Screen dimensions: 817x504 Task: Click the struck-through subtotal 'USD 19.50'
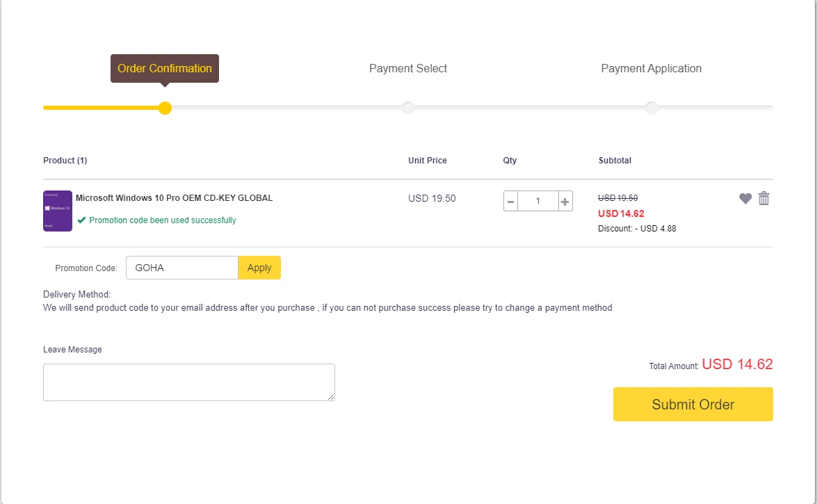[617, 198]
